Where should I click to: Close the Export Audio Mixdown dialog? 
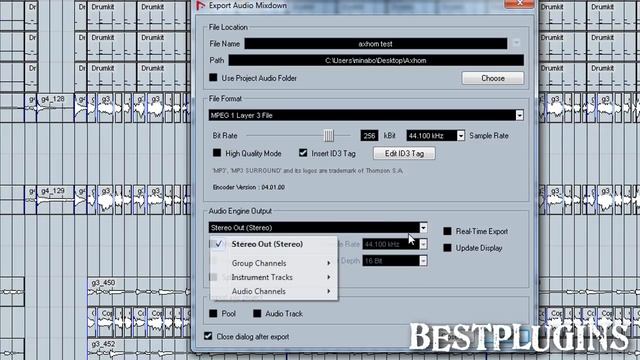coord(519,4)
